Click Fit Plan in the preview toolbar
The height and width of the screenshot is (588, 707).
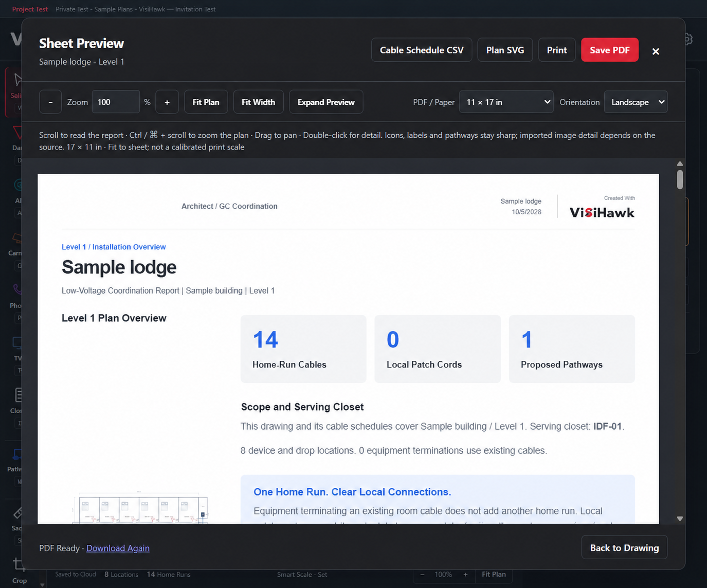206,102
